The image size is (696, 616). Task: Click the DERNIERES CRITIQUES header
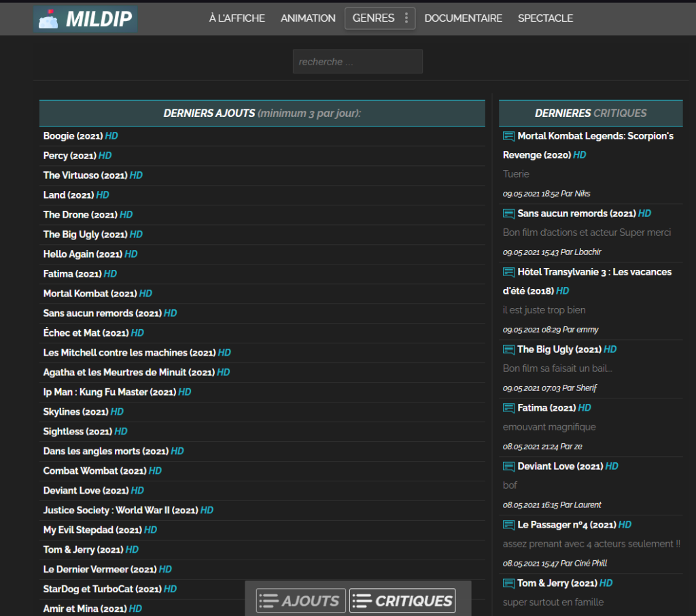pyautogui.click(x=591, y=114)
